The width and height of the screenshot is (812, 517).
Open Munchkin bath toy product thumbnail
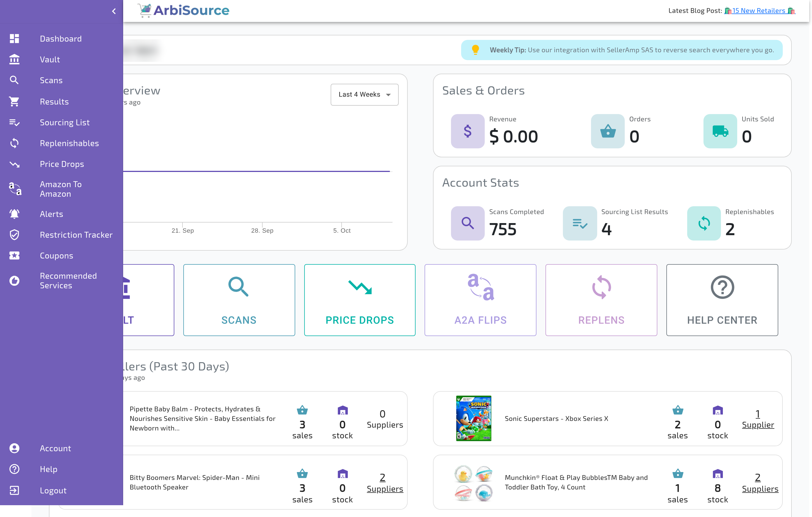tap(473, 483)
